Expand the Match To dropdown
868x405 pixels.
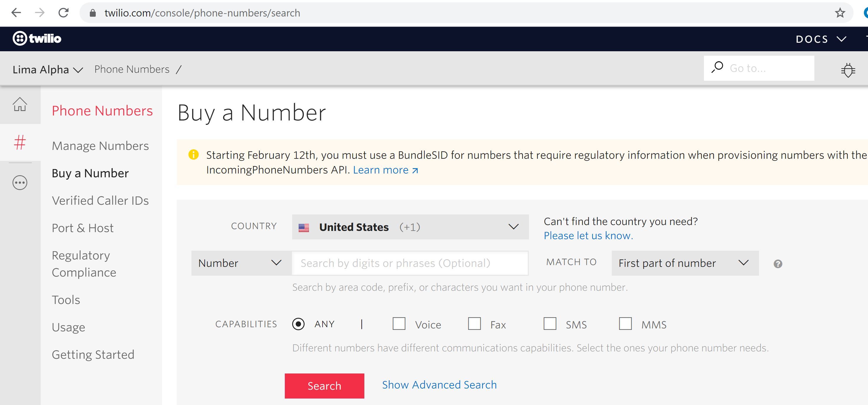click(683, 263)
